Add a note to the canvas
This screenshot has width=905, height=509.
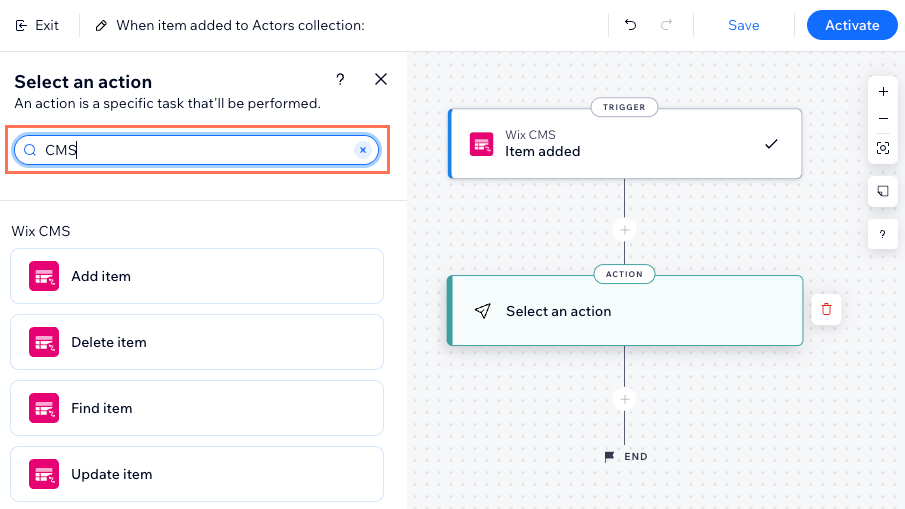883,191
